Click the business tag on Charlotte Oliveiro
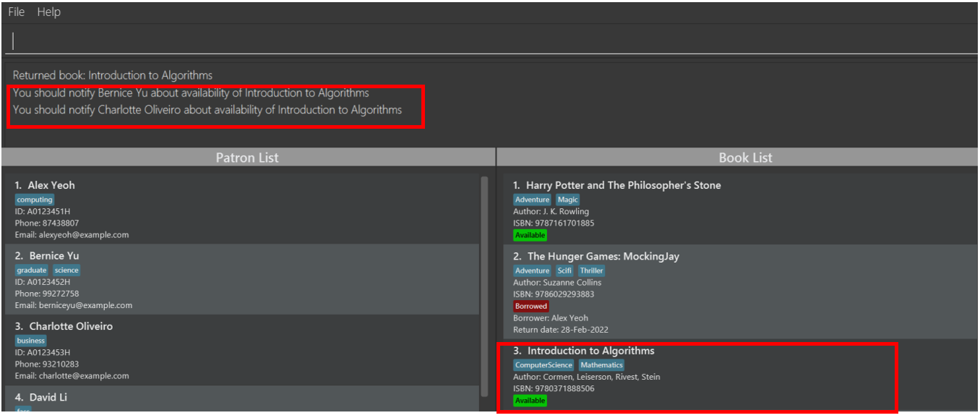This screenshot has width=980, height=418. click(31, 341)
